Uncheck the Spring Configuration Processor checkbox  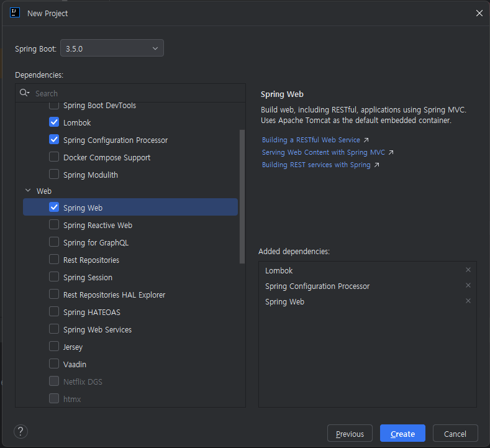pyautogui.click(x=54, y=139)
